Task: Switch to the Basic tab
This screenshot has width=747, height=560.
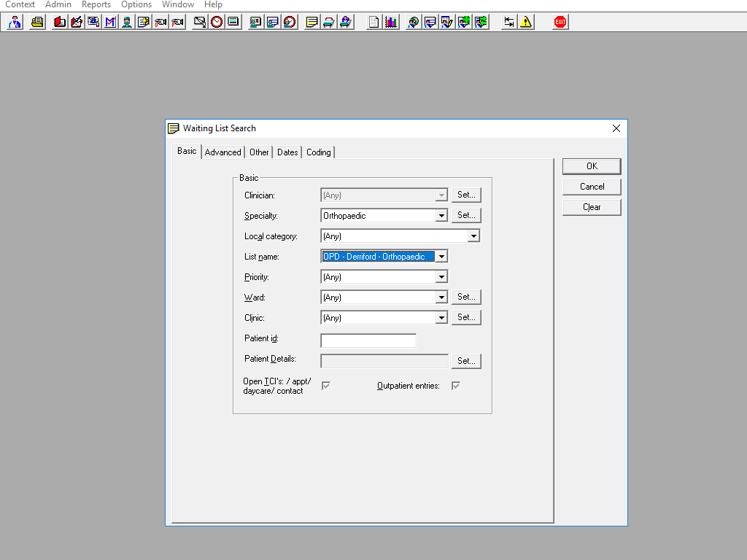Action: tap(187, 151)
